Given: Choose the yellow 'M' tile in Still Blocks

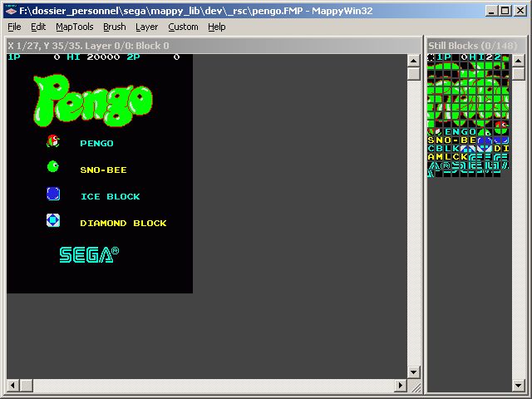Looking at the screenshot, I should pyautogui.click(x=439, y=157).
